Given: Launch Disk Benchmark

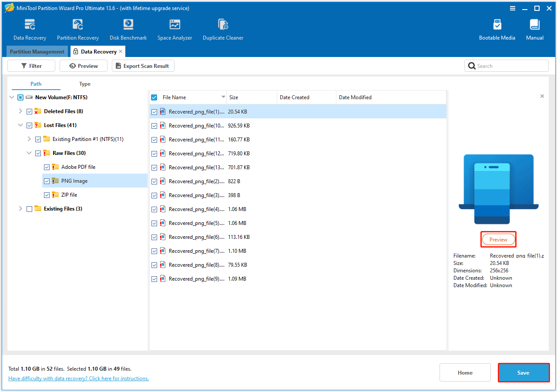Looking at the screenshot, I should pyautogui.click(x=128, y=28).
